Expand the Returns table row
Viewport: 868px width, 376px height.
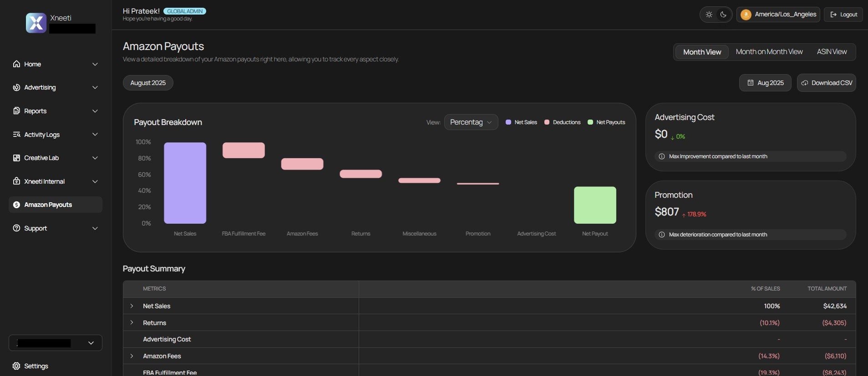[132, 322]
